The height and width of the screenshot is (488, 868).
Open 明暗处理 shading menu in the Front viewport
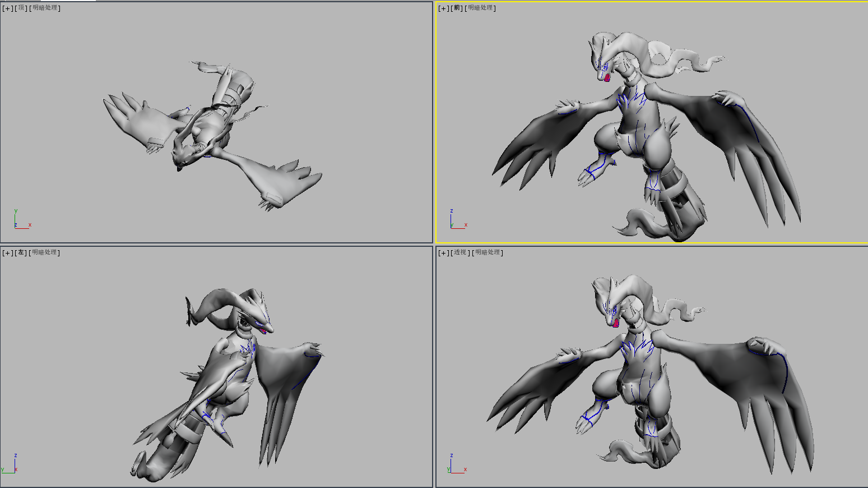pyautogui.click(x=481, y=8)
